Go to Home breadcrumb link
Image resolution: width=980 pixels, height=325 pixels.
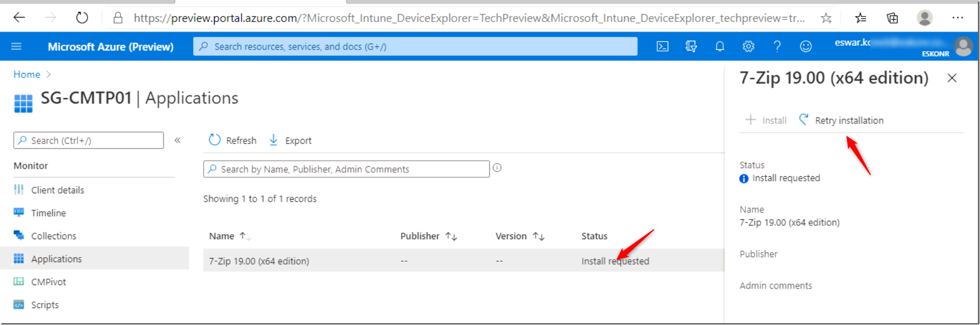coord(27,74)
